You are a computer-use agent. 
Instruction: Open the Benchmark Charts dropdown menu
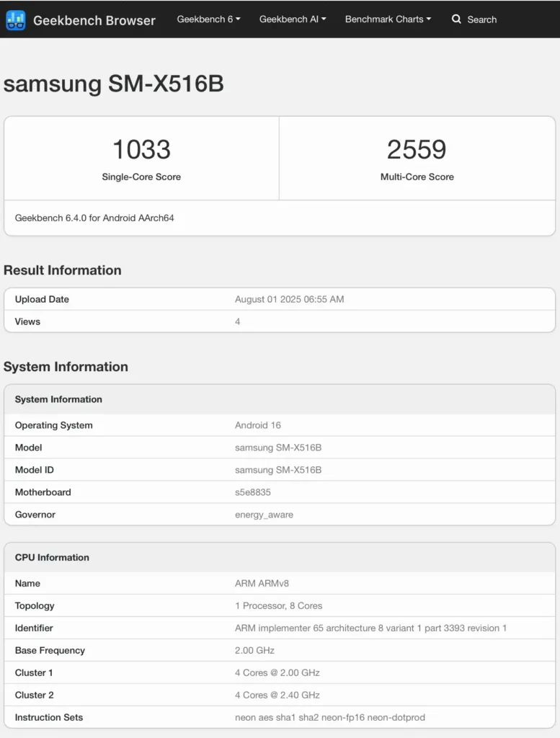(x=388, y=19)
